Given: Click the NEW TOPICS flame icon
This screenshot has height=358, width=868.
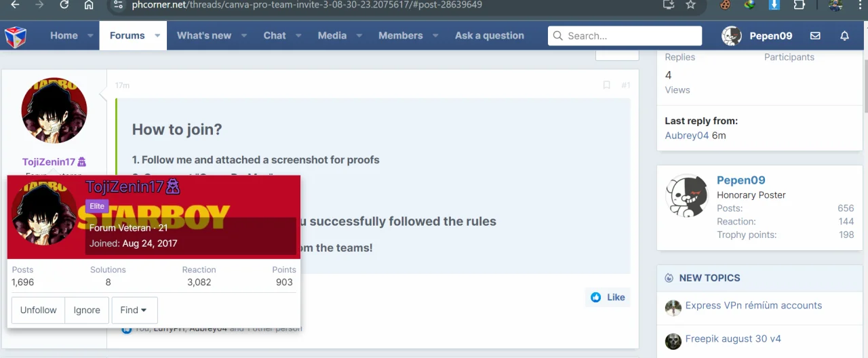Looking at the screenshot, I should (x=669, y=278).
